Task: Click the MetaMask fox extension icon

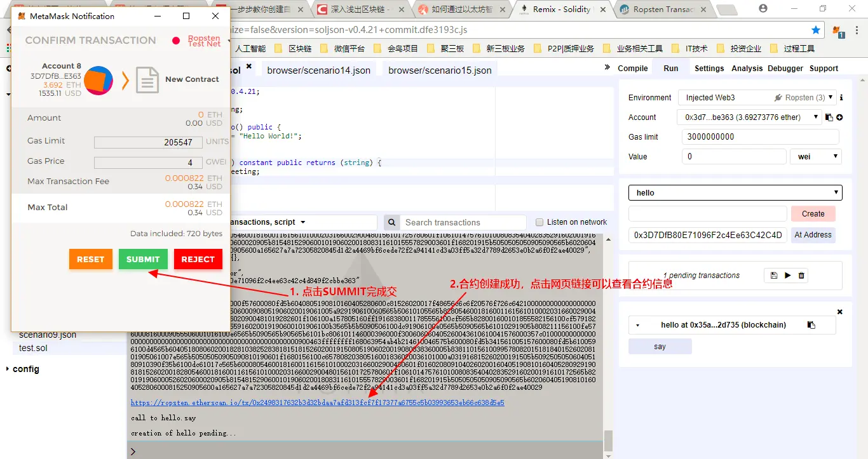Action: (838, 30)
